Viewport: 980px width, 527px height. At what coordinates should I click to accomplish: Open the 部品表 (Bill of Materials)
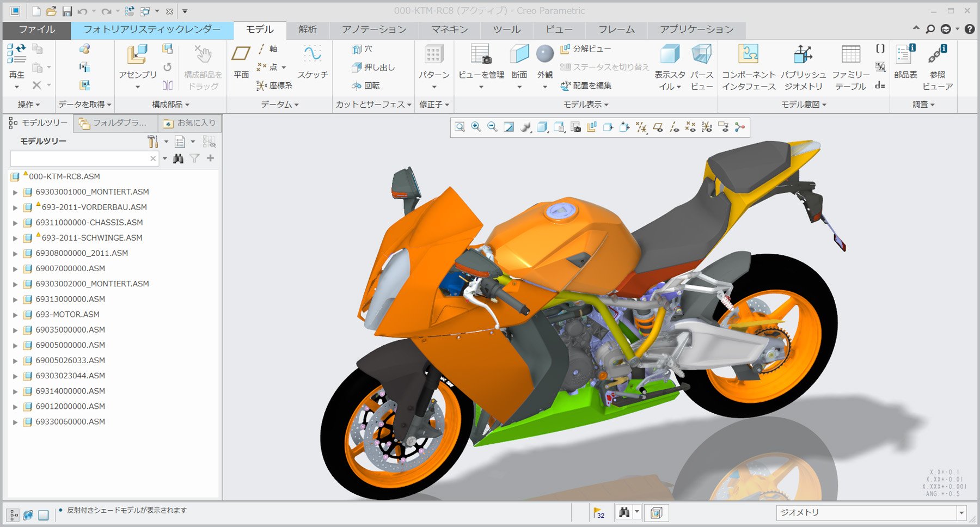click(905, 62)
